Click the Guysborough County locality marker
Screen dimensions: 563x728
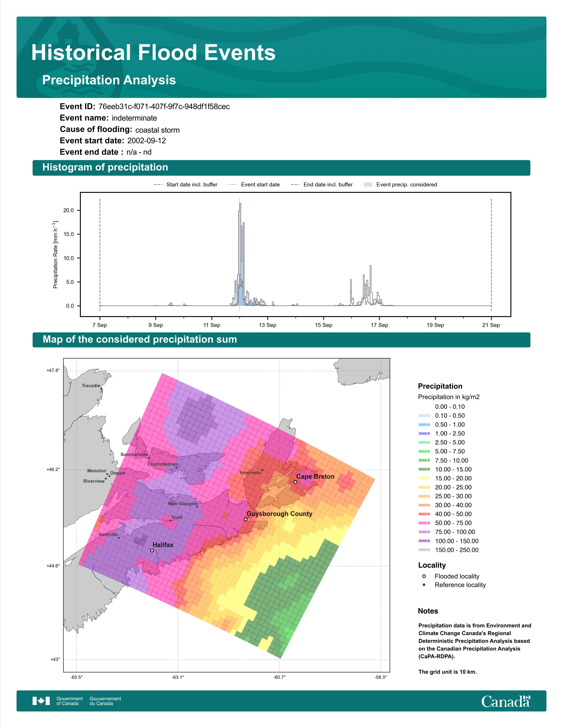[246, 519]
